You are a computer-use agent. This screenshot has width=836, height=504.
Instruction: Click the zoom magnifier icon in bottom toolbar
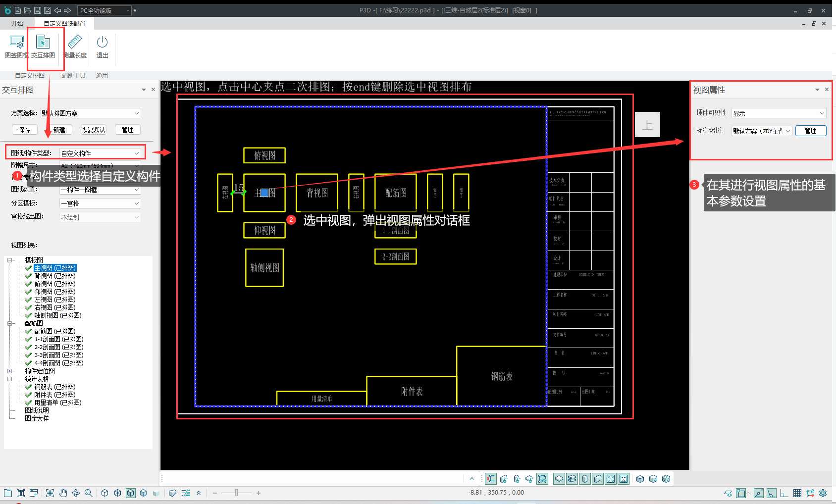89,493
